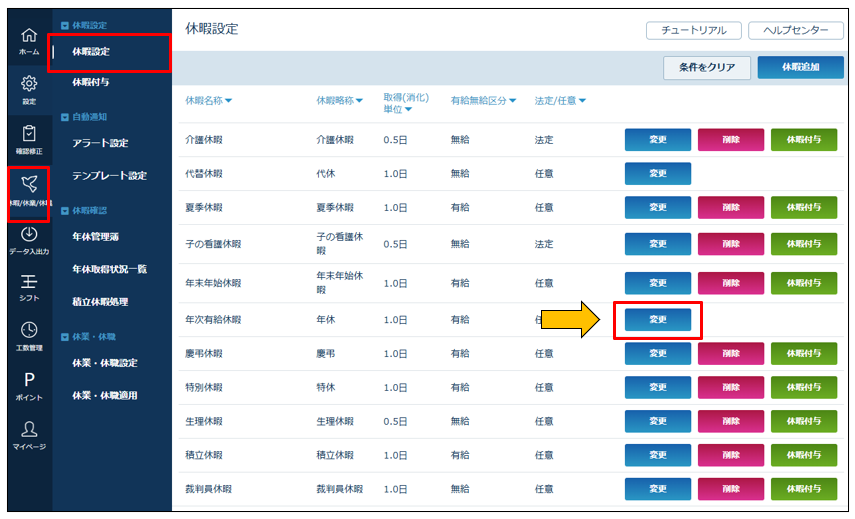This screenshot has width=855, height=519.
Task: Click the チュートリアル button
Action: pyautogui.click(x=694, y=31)
